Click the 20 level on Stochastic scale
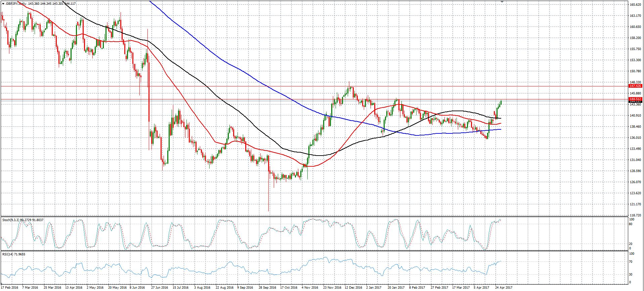Screen dimensions: 644x291 point(631,244)
